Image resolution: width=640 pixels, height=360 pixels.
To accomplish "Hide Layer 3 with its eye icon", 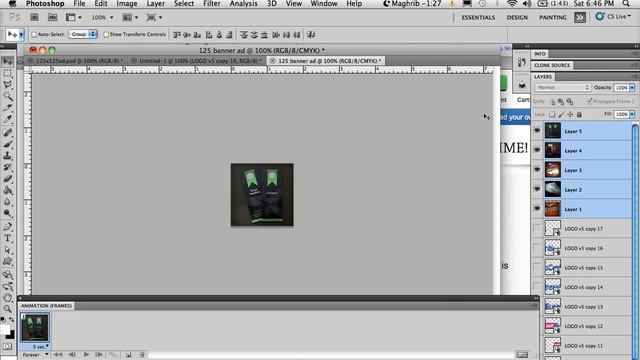I will pos(537,170).
